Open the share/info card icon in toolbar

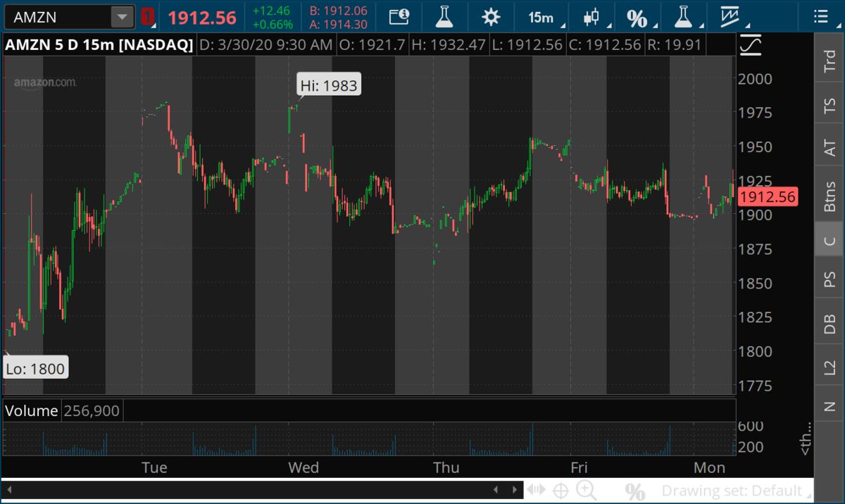click(x=399, y=16)
